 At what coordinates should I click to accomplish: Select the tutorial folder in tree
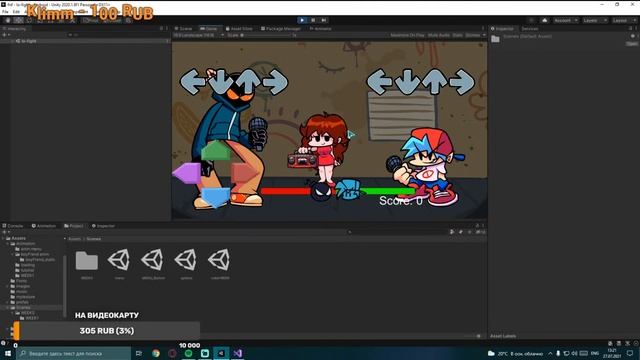click(24, 270)
